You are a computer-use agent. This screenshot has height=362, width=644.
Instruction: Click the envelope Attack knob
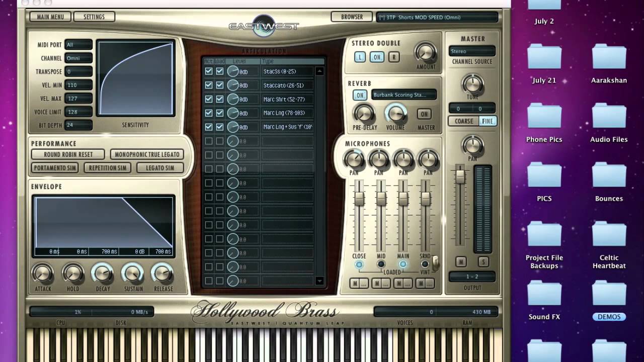(42, 274)
